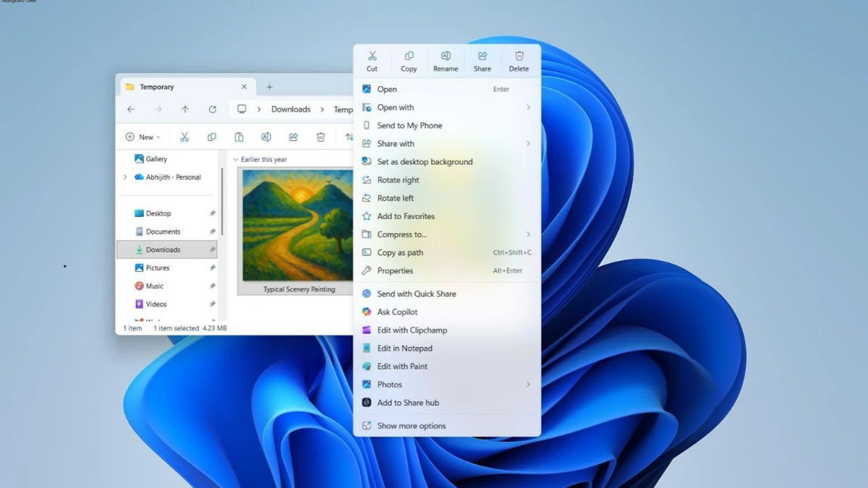Click Downloads in the address breadcrumb
The width and height of the screenshot is (868, 488).
point(291,109)
